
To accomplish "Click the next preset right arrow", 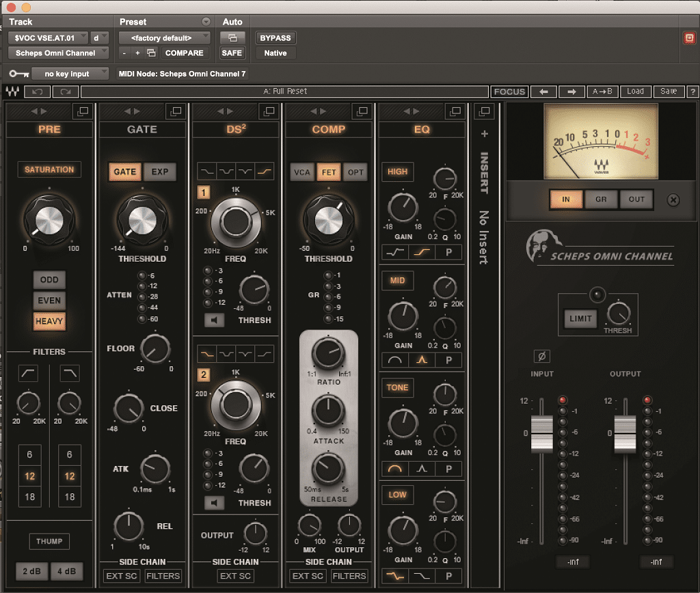I will click(x=571, y=92).
